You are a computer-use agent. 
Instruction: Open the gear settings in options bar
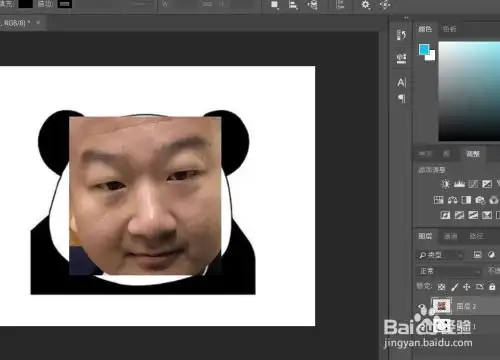(365, 5)
